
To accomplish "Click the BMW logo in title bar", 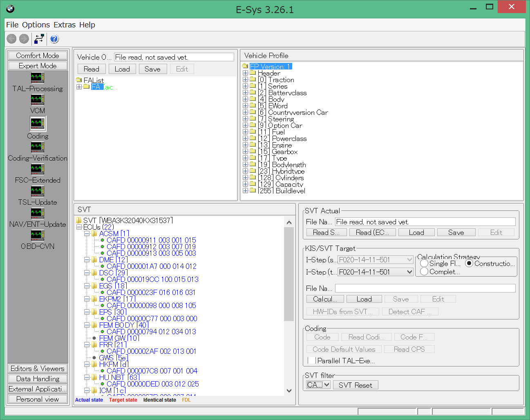I will pyautogui.click(x=10, y=9).
